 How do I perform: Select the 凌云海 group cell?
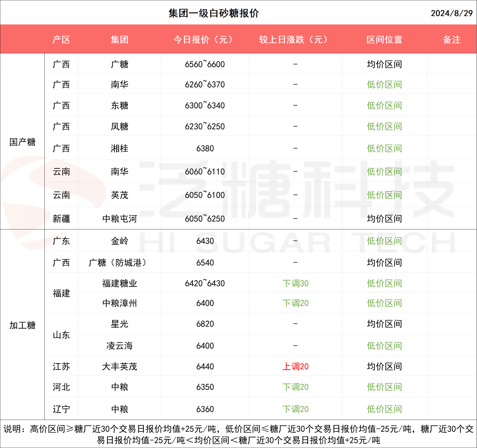pyautogui.click(x=119, y=346)
